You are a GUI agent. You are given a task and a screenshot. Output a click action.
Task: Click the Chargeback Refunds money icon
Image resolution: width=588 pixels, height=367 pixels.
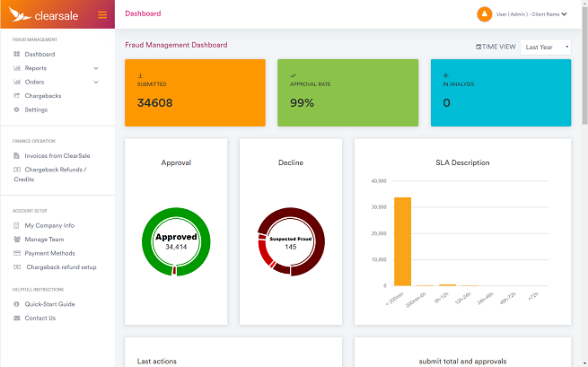(x=17, y=170)
